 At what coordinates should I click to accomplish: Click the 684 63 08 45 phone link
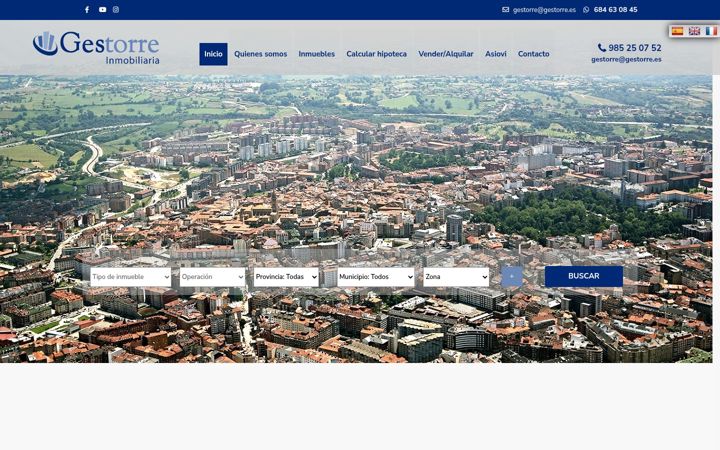(615, 10)
